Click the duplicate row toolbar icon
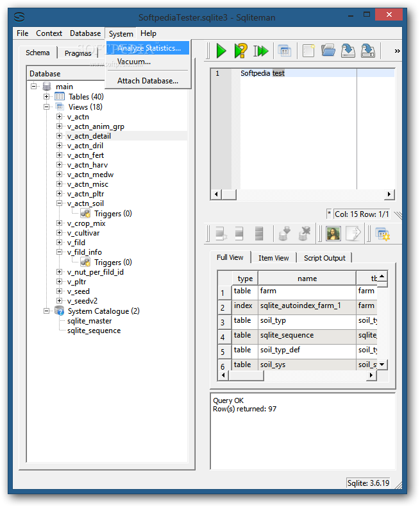 pos(239,234)
